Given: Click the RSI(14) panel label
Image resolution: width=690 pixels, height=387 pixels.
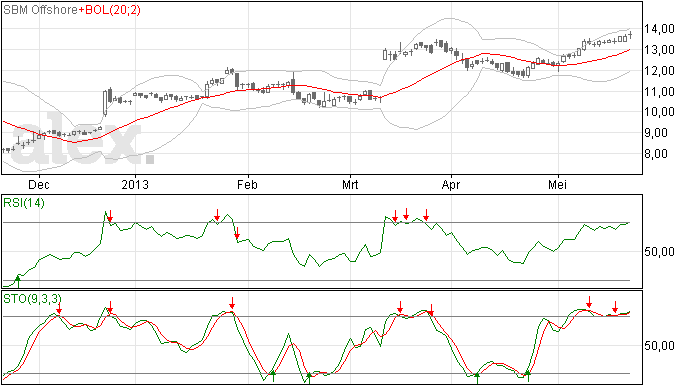Looking at the screenshot, I should (x=24, y=203).
